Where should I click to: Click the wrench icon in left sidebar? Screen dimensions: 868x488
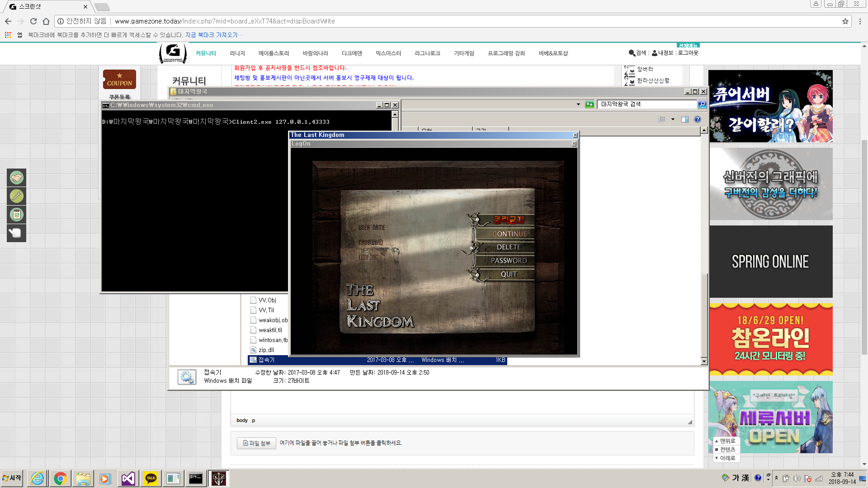[x=17, y=196]
